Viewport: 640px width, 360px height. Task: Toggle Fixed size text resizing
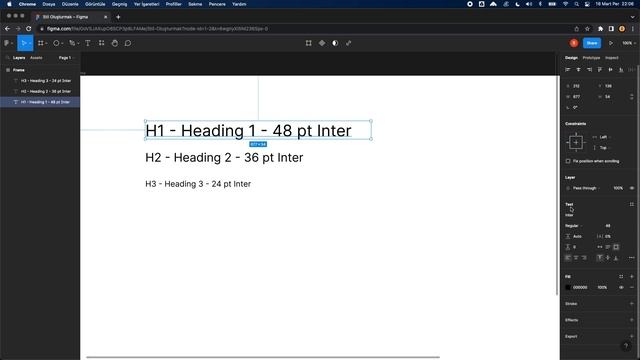pos(616,247)
